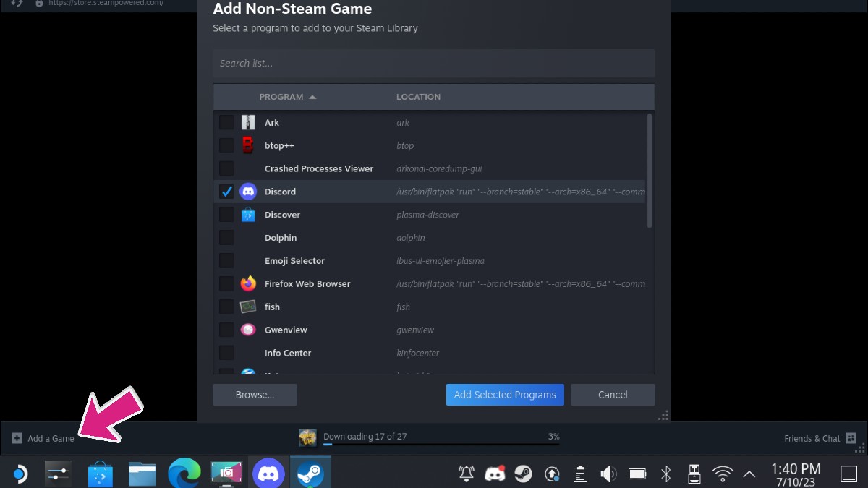Open updates indicator in system tray
This screenshot has height=488, width=868.
pos(552,474)
